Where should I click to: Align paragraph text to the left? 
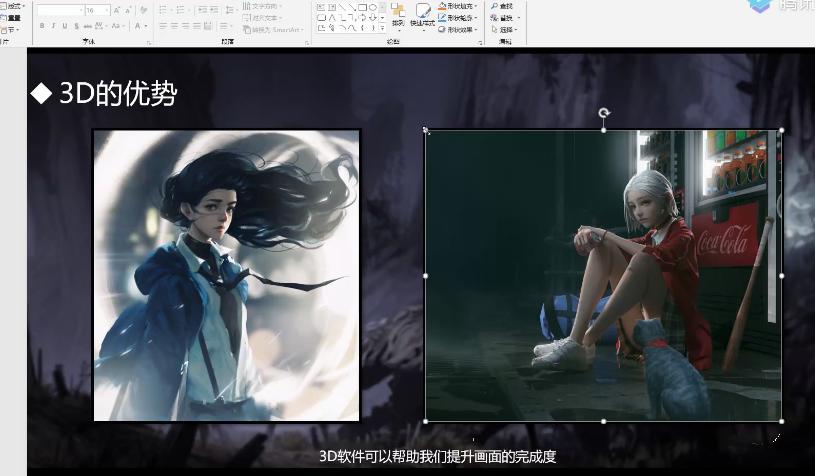tap(163, 25)
